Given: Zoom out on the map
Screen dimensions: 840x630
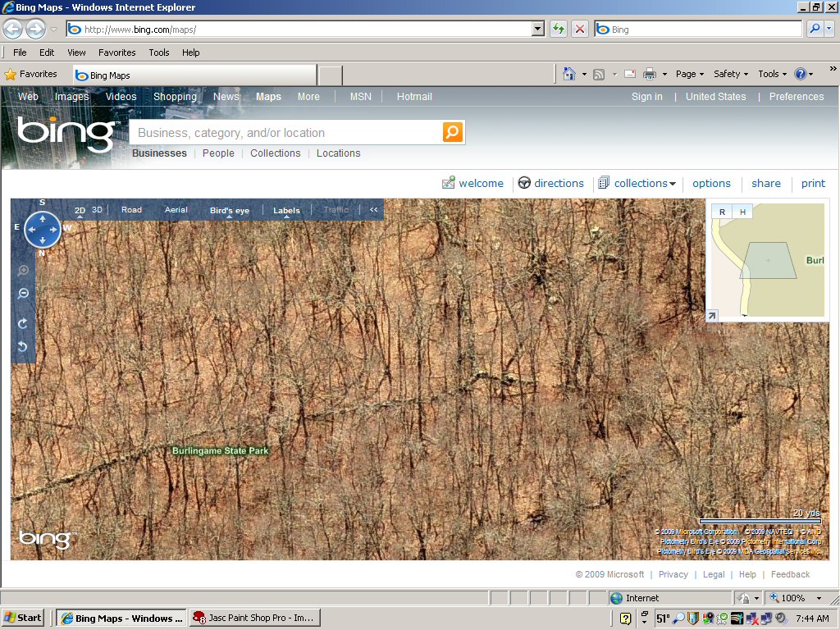Looking at the screenshot, I should coord(23,294).
